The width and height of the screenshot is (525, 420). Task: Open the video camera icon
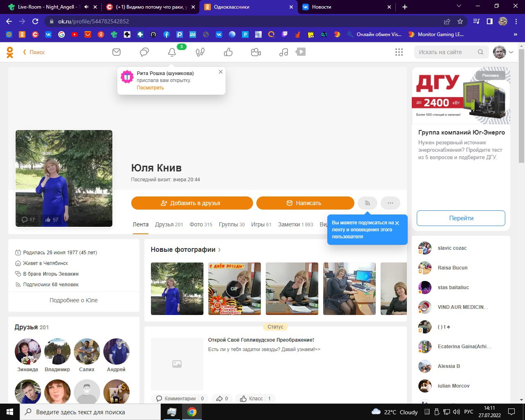pos(256,52)
